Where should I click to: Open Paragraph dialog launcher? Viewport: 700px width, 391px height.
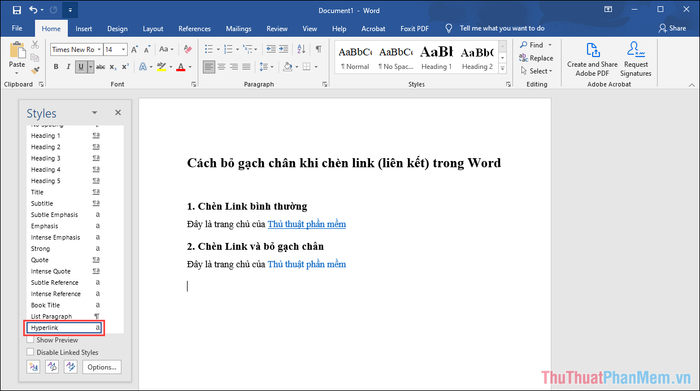(x=325, y=84)
